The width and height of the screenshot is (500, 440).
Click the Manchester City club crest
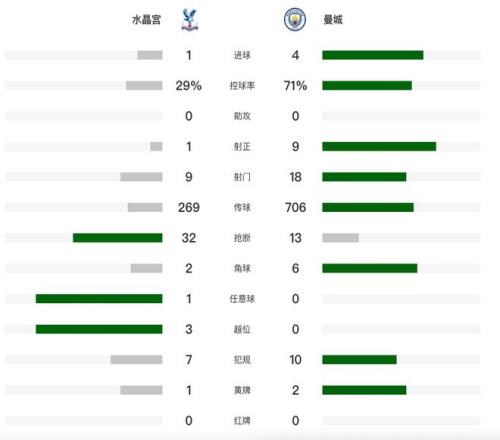[295, 20]
